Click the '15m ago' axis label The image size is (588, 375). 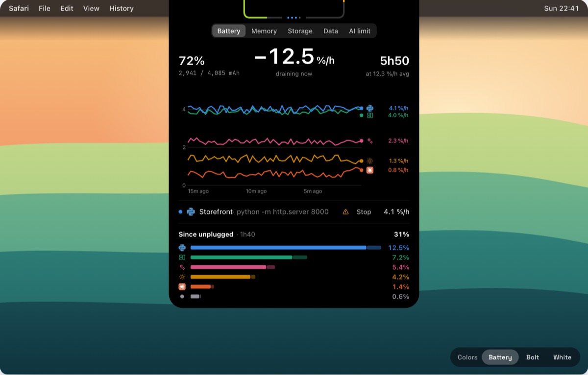pos(198,191)
